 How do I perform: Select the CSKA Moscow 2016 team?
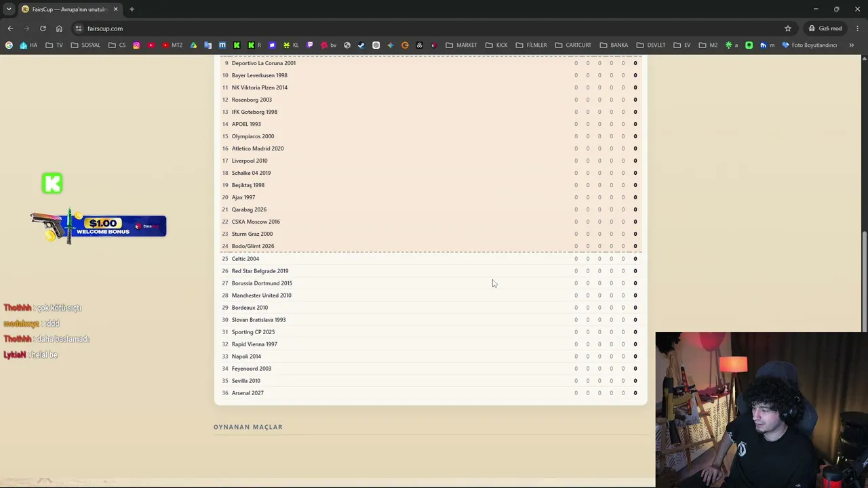[x=256, y=222]
